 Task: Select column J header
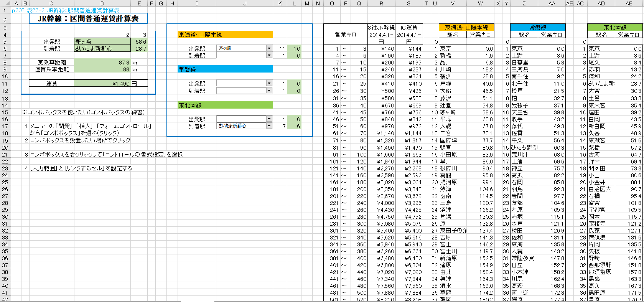(245, 3)
